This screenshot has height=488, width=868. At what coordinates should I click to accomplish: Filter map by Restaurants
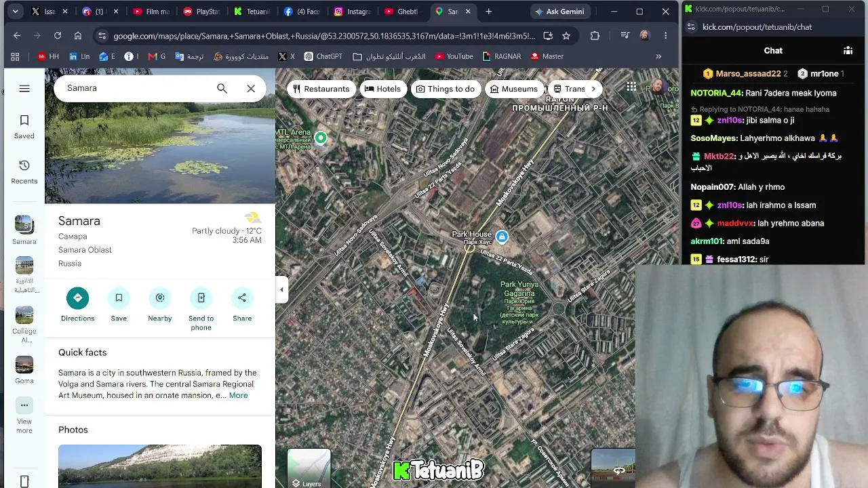(x=321, y=89)
